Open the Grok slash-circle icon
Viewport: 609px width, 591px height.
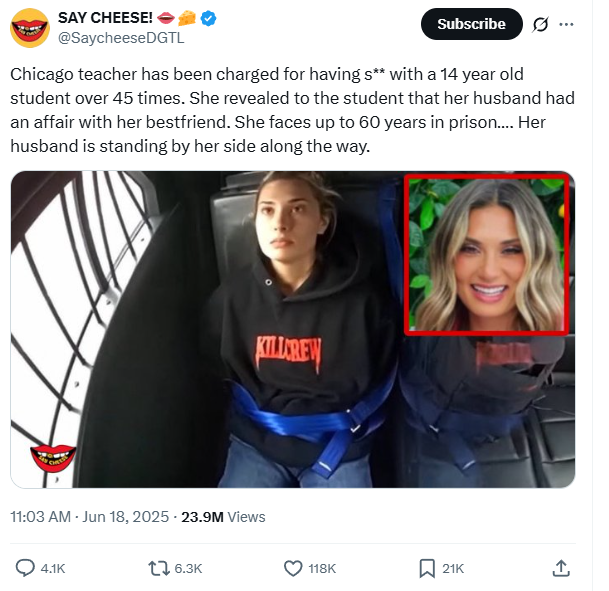pos(540,24)
